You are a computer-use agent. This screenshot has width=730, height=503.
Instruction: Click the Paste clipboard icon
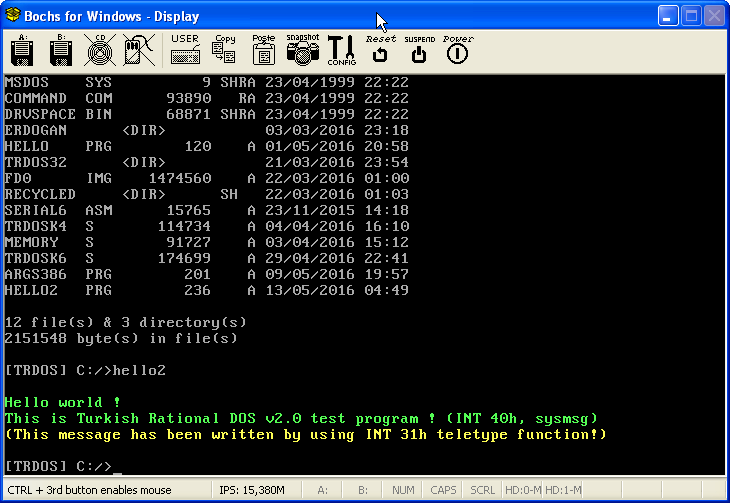point(264,49)
